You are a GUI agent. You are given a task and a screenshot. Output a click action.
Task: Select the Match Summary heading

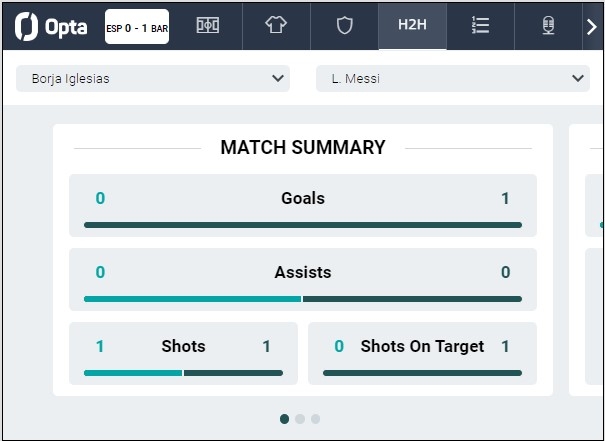[303, 147]
